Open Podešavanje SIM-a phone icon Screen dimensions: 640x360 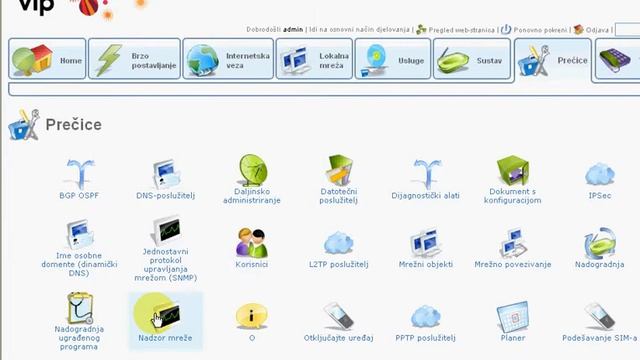600,316
